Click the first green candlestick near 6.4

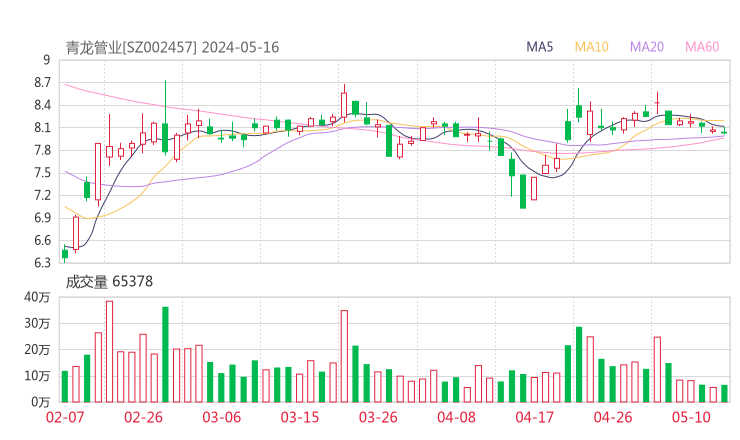pyautogui.click(x=65, y=254)
